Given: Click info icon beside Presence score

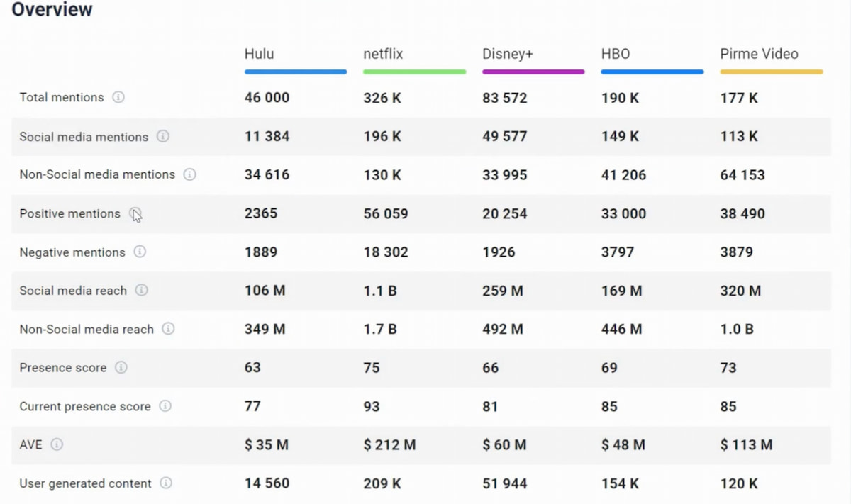Looking at the screenshot, I should pos(121,367).
